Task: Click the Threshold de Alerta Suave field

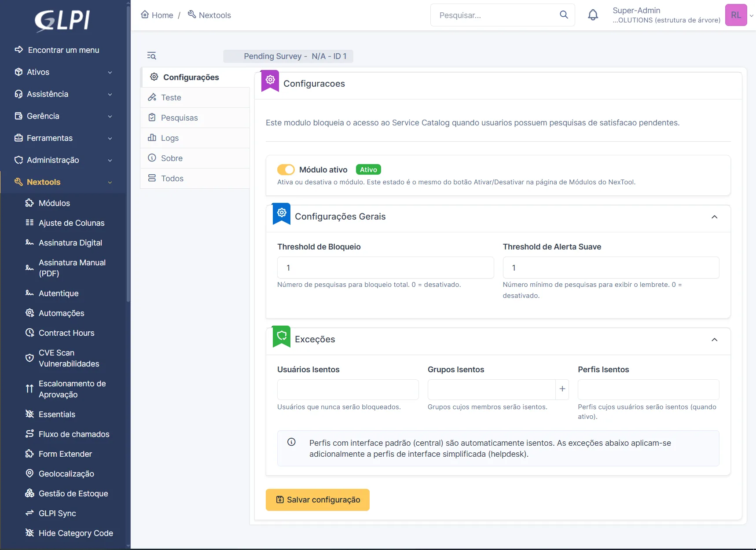Action: click(611, 268)
